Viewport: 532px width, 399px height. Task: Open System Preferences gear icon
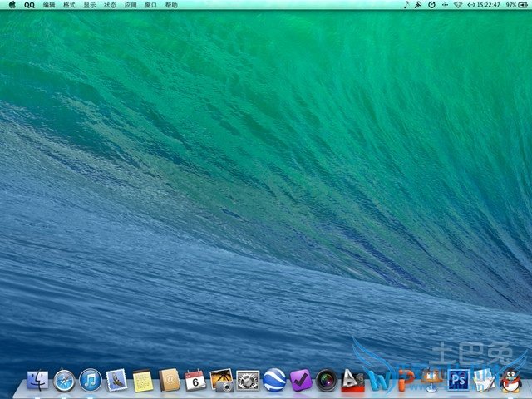coord(248,381)
